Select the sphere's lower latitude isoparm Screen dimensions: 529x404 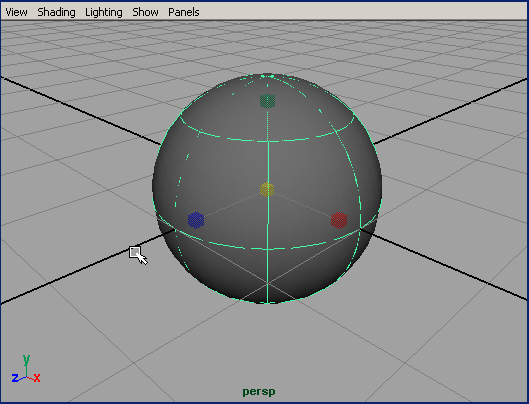(267, 249)
